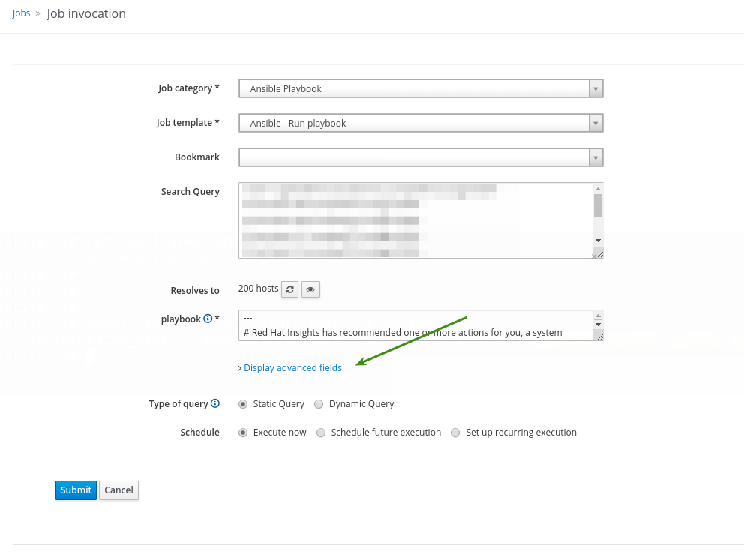
Task: Open the Job category dropdown
Action: 421,88
